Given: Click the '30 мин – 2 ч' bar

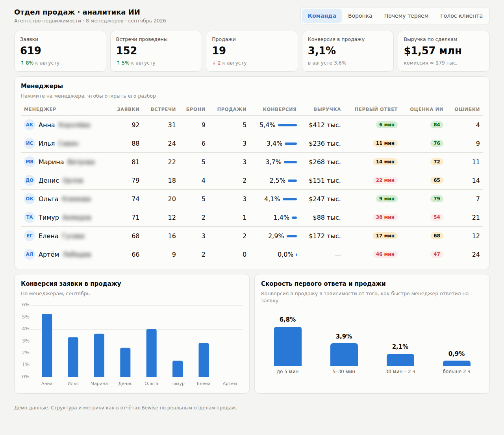Looking at the screenshot, I should [x=400, y=360].
